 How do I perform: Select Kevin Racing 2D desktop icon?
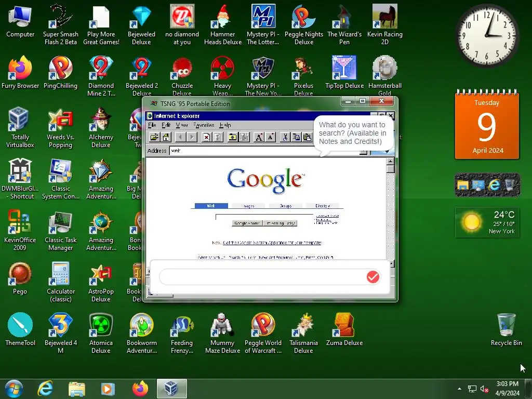[x=384, y=25]
